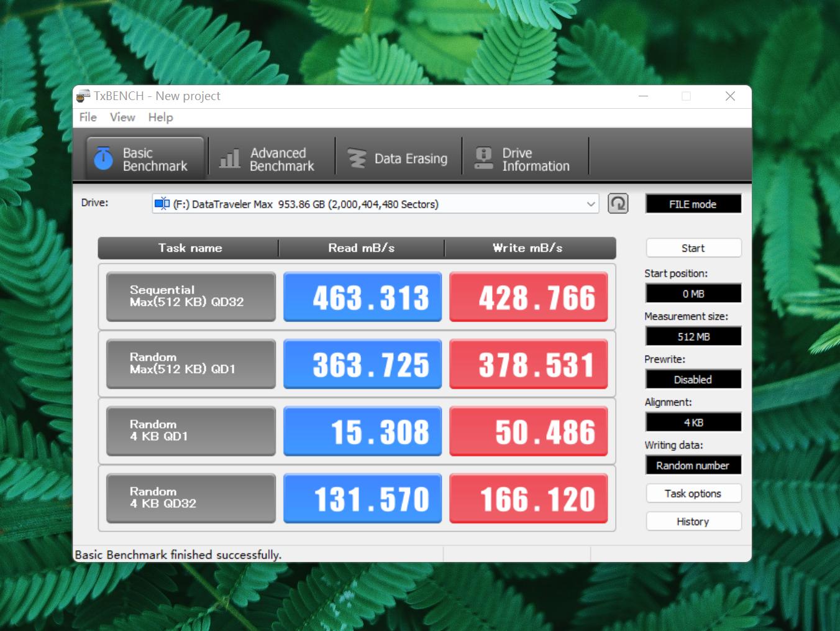The image size is (840, 631).
Task: Click the Data Erasing icon
Action: [357, 159]
